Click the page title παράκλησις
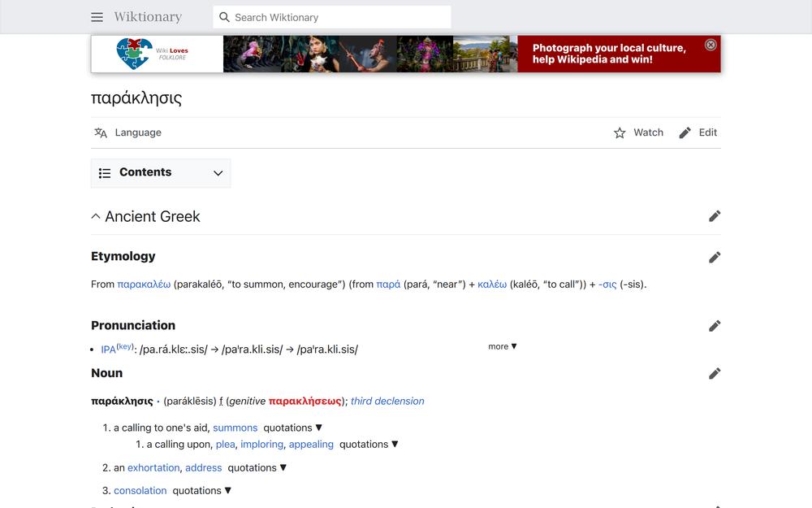Image resolution: width=812 pixels, height=508 pixels. click(136, 98)
